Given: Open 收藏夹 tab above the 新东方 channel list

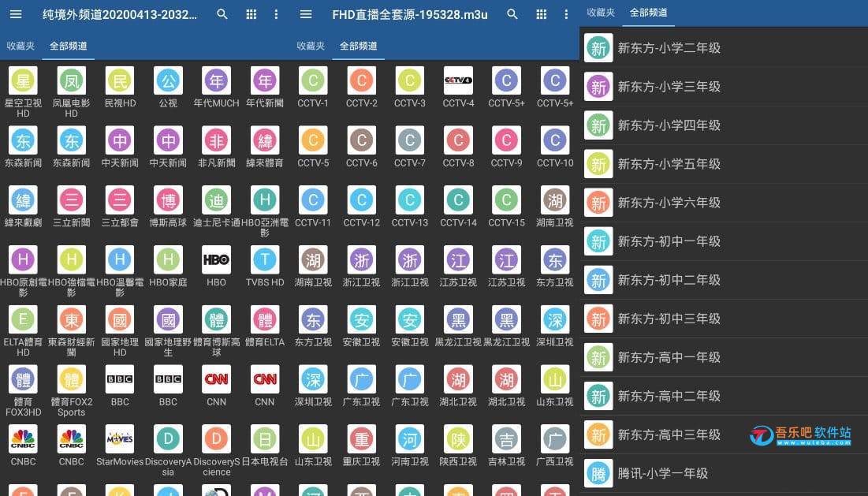Looking at the screenshot, I should 601,12.
